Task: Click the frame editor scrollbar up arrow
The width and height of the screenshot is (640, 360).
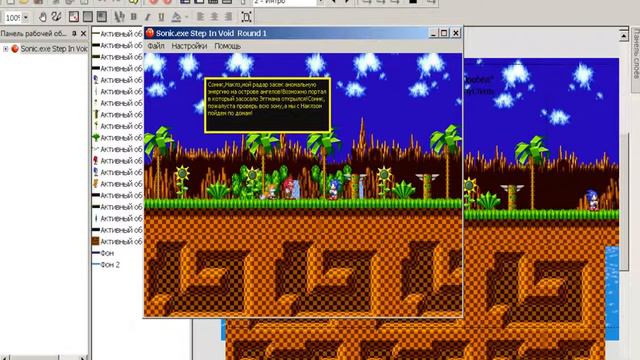Action: tap(623, 36)
